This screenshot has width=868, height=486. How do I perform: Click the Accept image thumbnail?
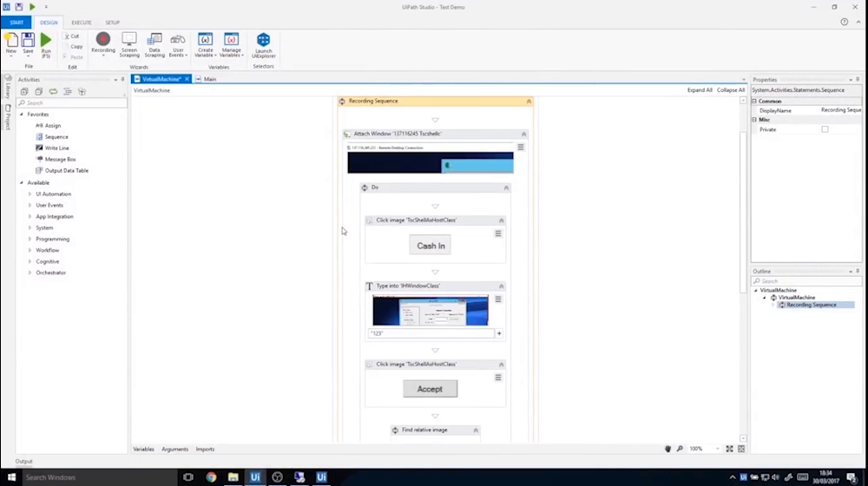pyautogui.click(x=431, y=389)
